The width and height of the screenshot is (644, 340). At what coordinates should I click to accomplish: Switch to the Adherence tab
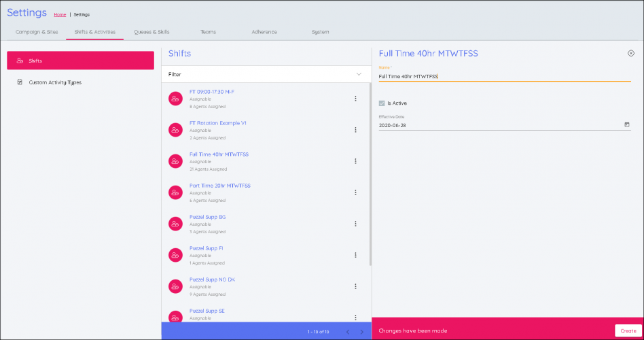(x=264, y=32)
